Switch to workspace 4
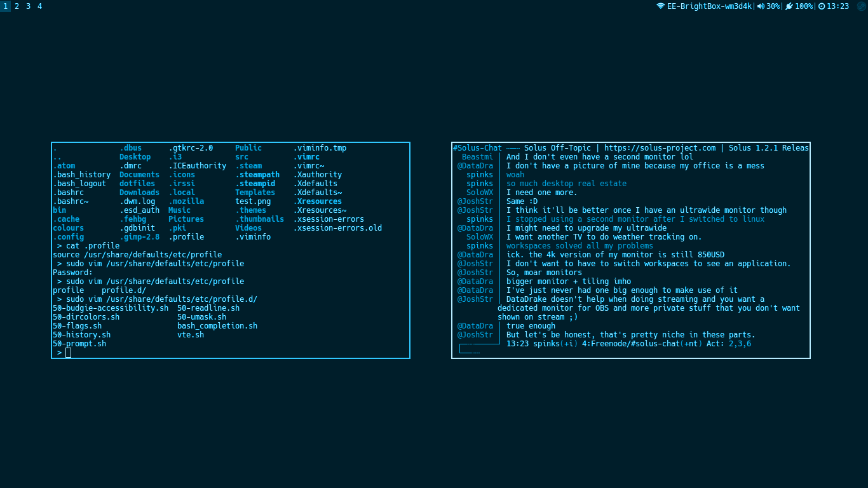Viewport: 868px width, 488px height. pos(39,6)
